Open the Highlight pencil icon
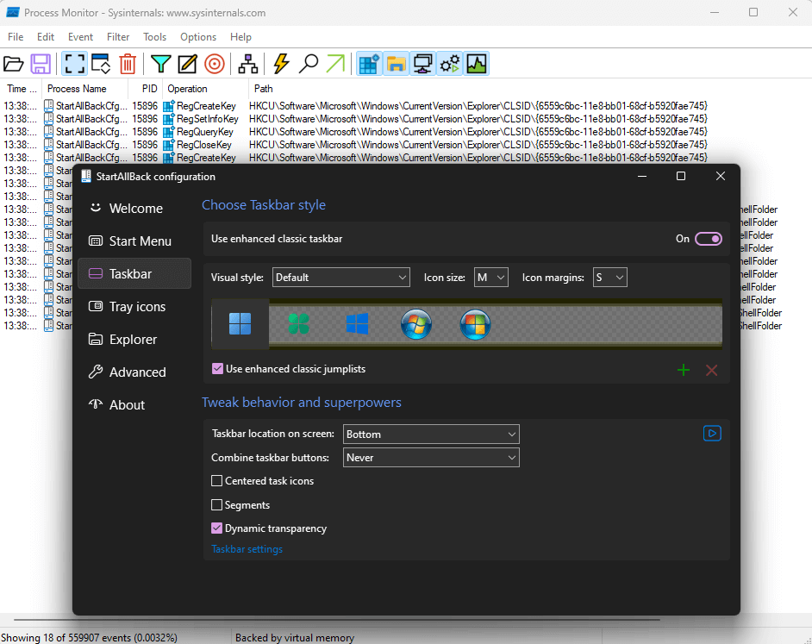 coord(187,65)
